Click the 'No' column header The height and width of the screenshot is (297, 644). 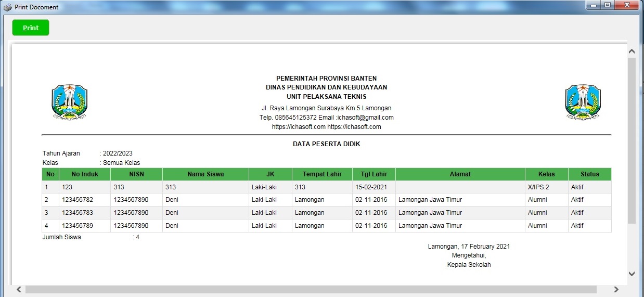[x=50, y=174]
